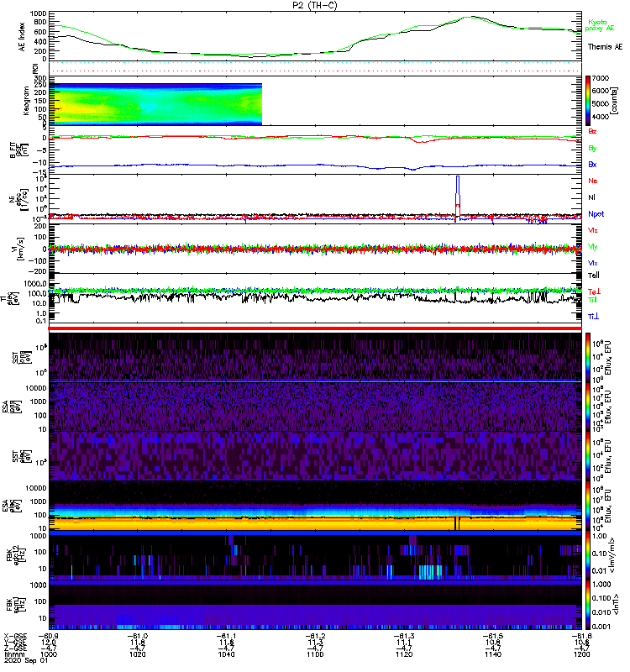Select the red Ne legend label
The image size is (630, 672).
tap(593, 181)
